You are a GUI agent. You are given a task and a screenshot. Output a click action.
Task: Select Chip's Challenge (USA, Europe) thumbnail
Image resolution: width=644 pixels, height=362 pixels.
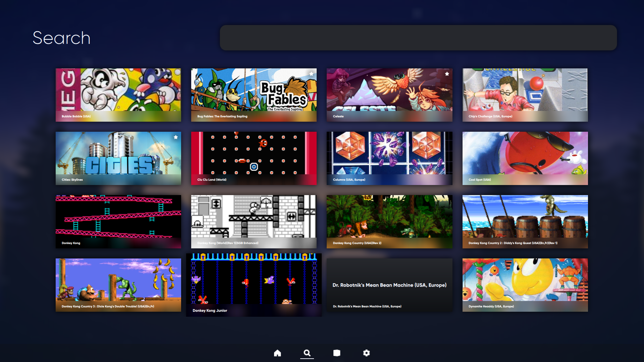click(x=525, y=95)
